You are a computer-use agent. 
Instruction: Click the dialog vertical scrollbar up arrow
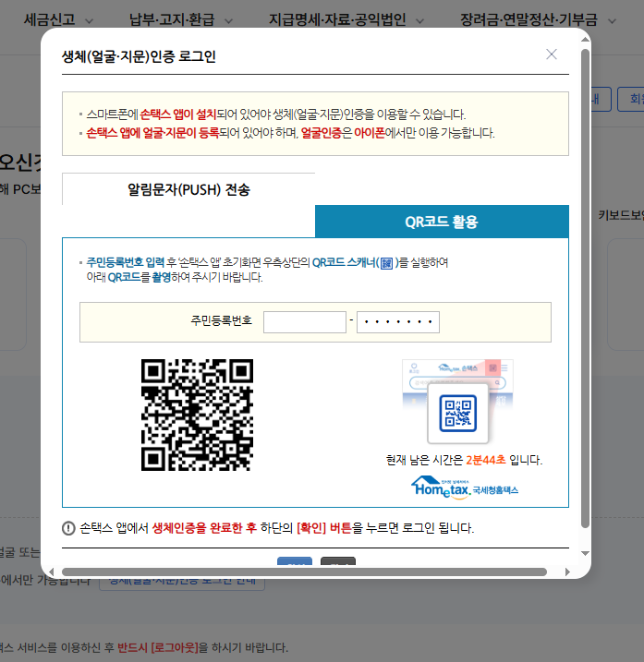[x=585, y=40]
